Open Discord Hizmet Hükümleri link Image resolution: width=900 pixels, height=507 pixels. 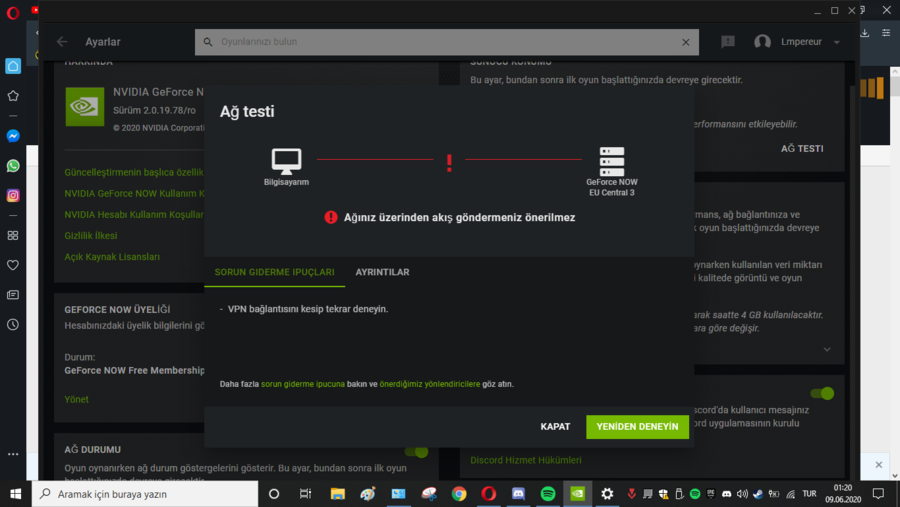(x=526, y=460)
